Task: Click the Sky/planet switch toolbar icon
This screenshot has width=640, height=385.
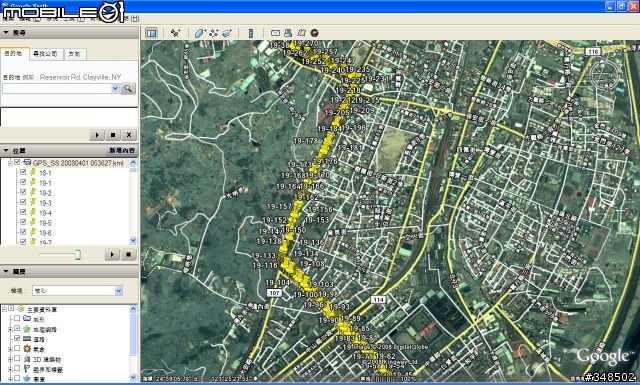Action: 314,33
